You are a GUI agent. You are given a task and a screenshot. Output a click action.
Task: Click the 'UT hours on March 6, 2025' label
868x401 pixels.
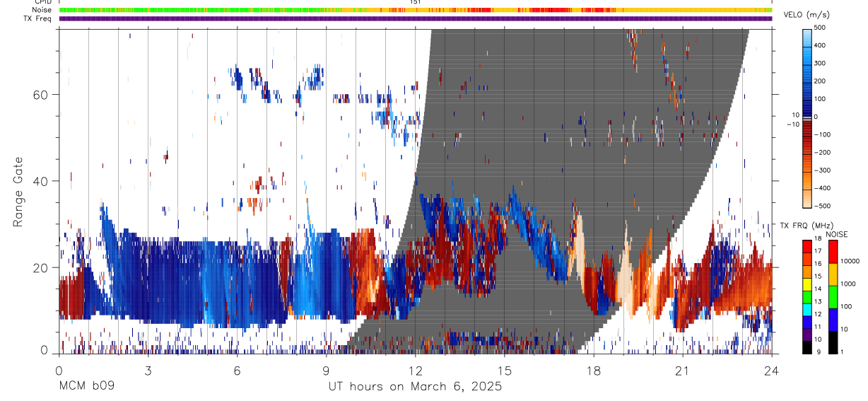415,387
